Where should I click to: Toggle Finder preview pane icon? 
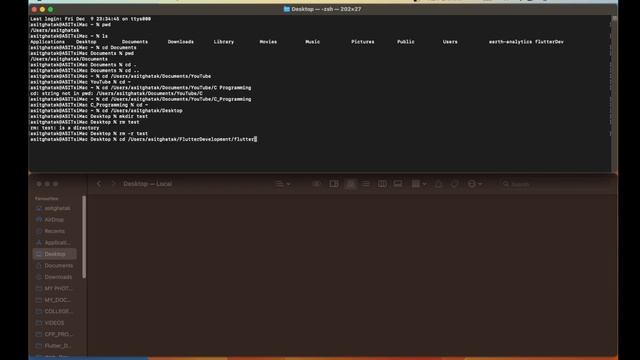pos(334,184)
